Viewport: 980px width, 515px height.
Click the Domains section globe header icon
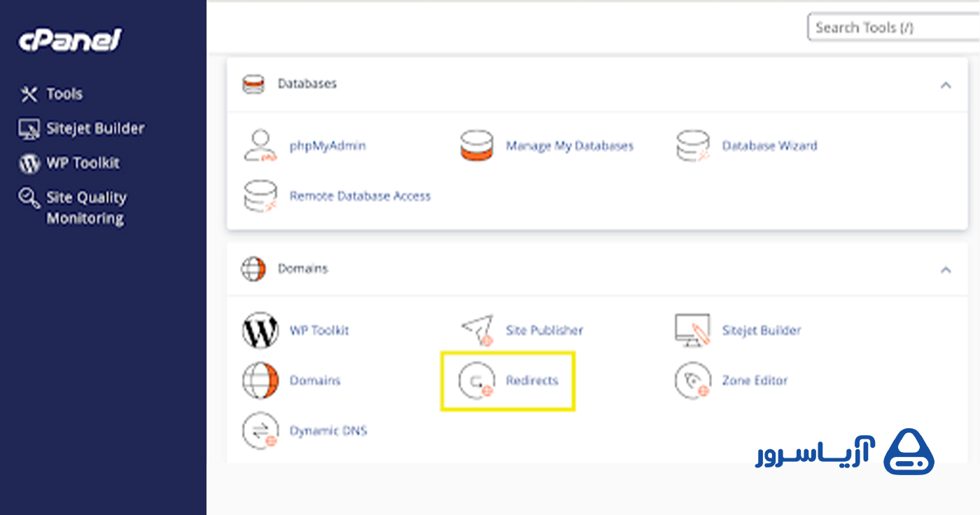click(x=253, y=269)
